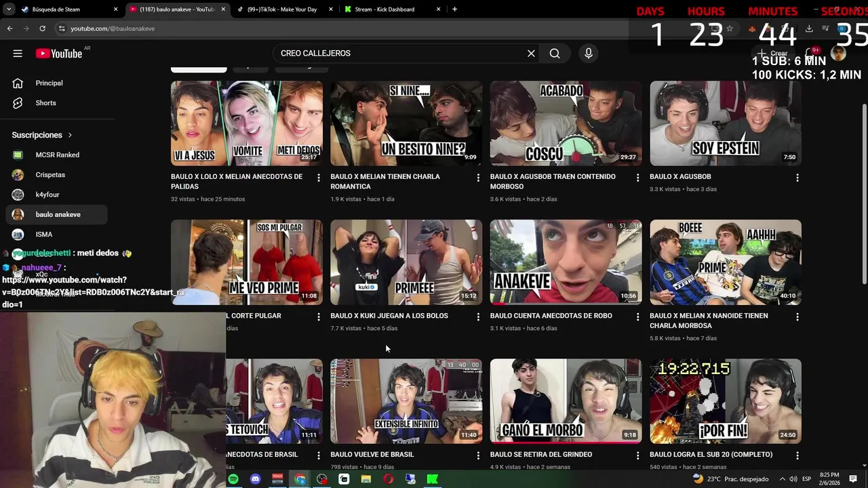Image resolution: width=868 pixels, height=488 pixels.
Task: Open the YouTube account avatar menu
Action: click(x=839, y=54)
